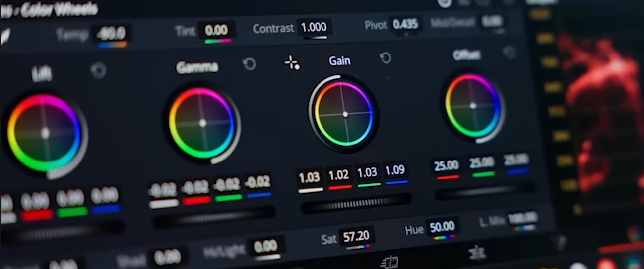The image size is (644, 269).
Task: Click the Gain master wheel slider
Action: click(356, 204)
